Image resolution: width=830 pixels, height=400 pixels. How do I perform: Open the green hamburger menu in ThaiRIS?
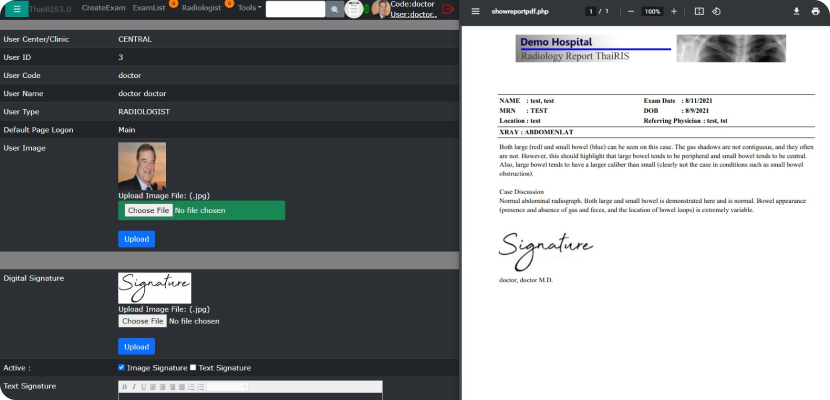click(x=16, y=9)
